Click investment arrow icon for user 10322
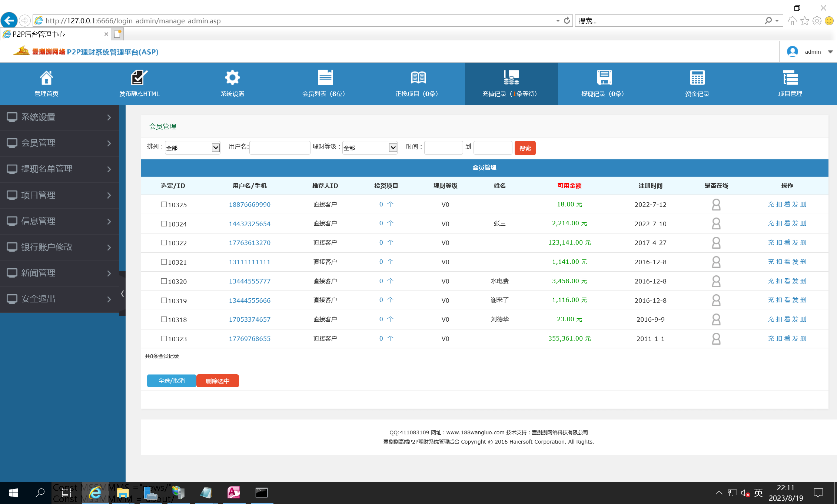837x504 pixels. pyautogui.click(x=390, y=242)
